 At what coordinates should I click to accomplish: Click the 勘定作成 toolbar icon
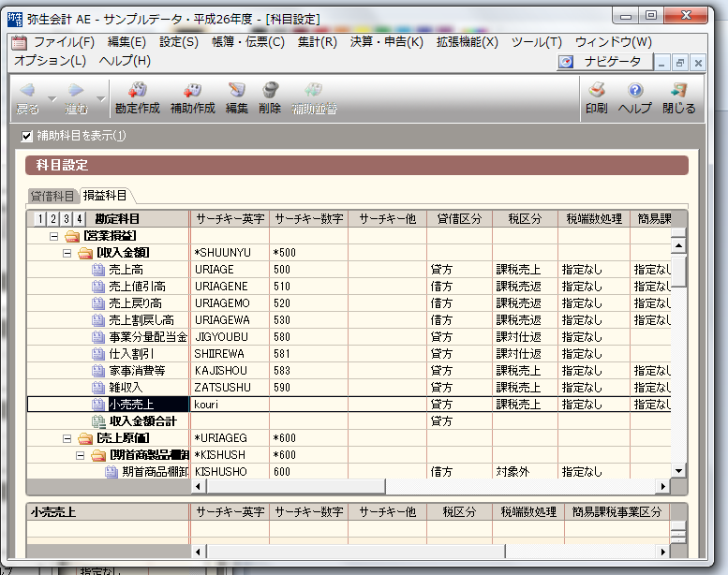pos(137,91)
